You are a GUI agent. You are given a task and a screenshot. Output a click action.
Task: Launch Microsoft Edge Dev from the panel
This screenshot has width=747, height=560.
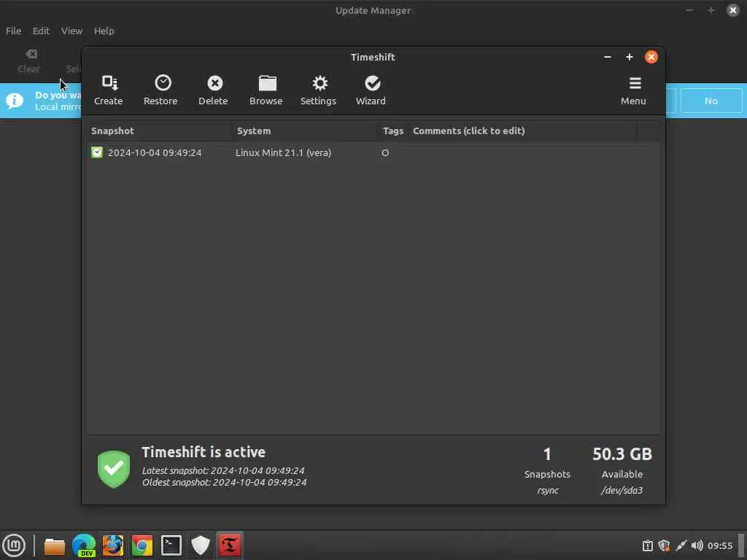(x=84, y=545)
